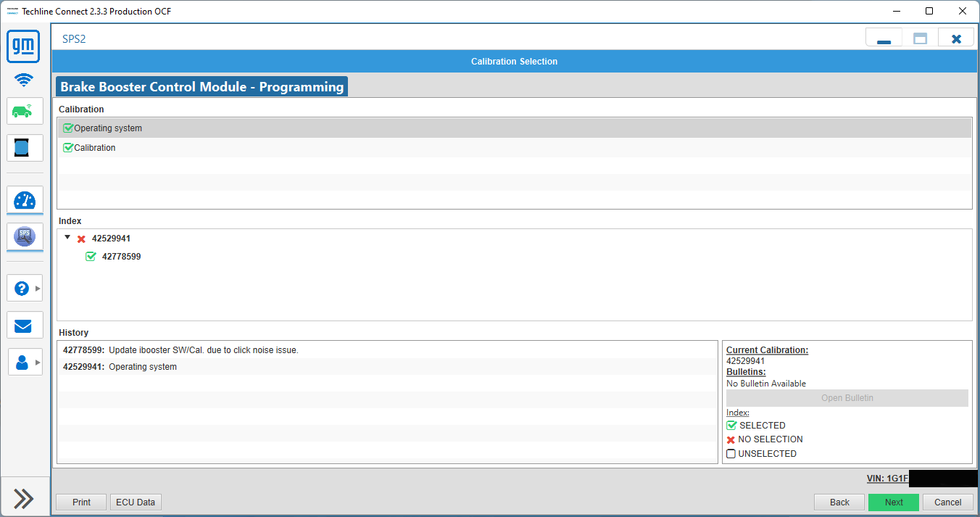Click the Print button
Viewport: 980px width, 517px height.
(x=81, y=502)
